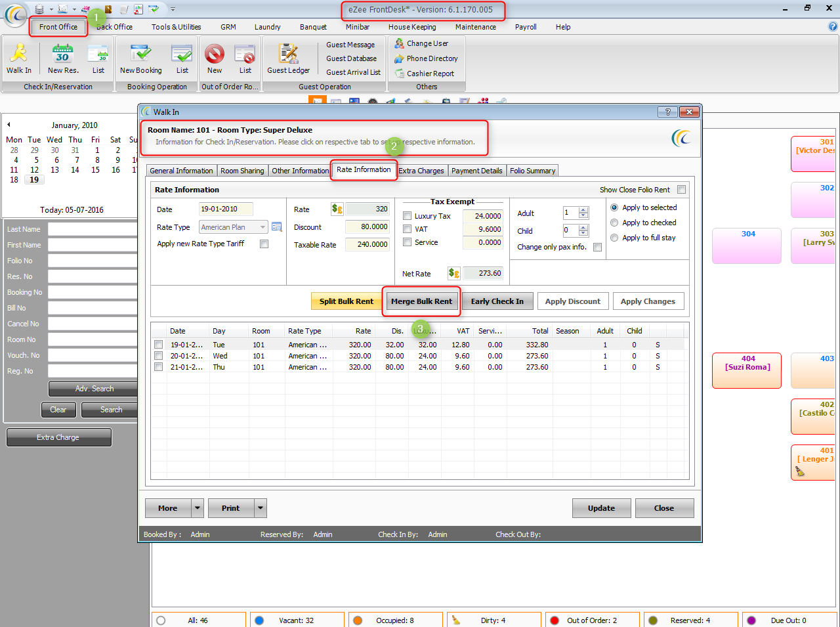The height and width of the screenshot is (627, 840).
Task: Increase the Child count with up arrow
Action: click(x=583, y=227)
